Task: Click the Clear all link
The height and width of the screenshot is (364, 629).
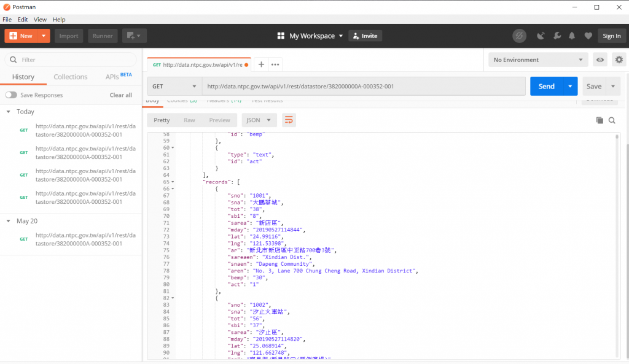Action: point(121,95)
